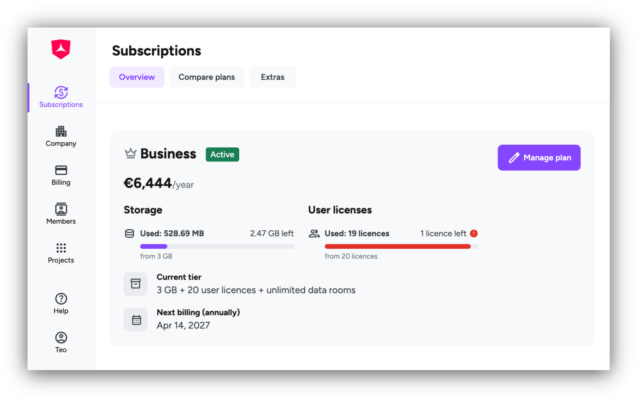Click the Next billing calendar icon
The width and height of the screenshot is (637, 400).
(136, 320)
